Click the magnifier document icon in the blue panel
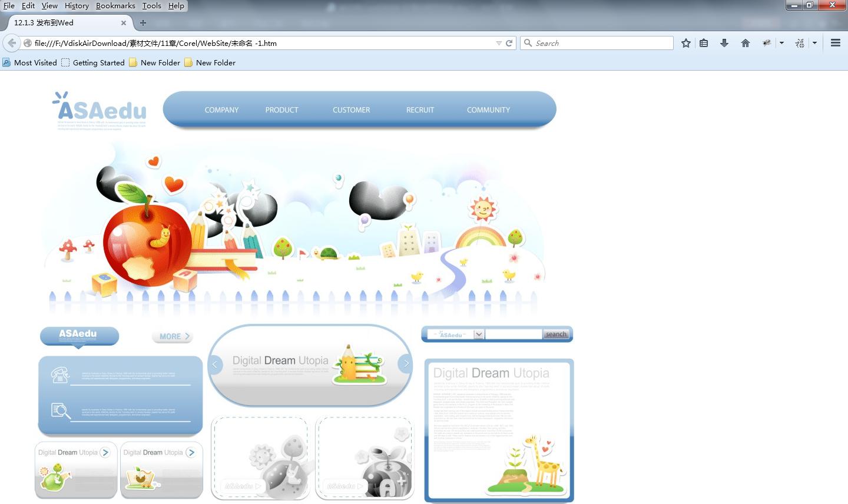This screenshot has width=848, height=504. 60,410
